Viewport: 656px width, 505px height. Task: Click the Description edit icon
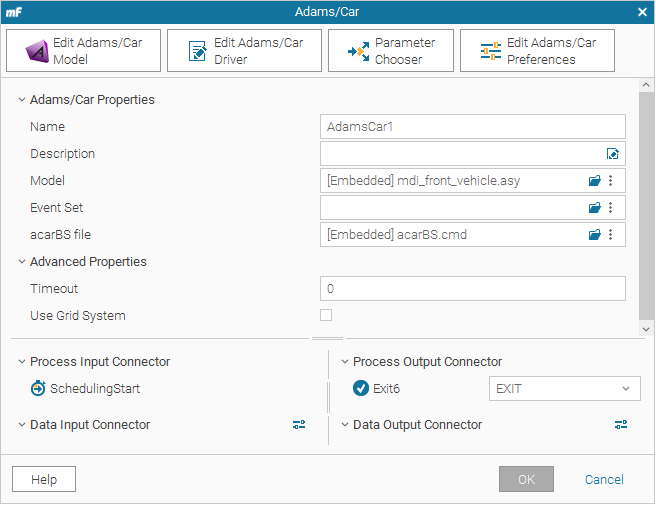pos(612,154)
